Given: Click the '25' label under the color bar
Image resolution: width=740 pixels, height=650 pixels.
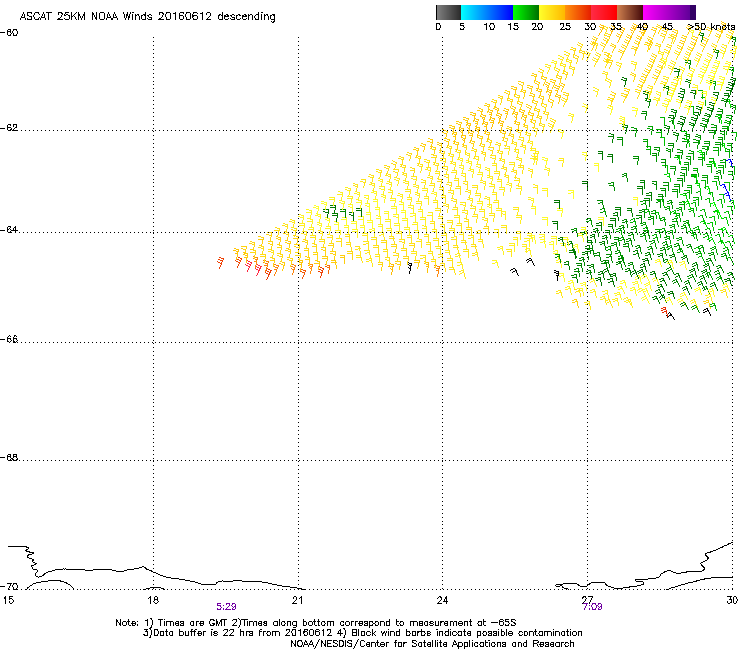Looking at the screenshot, I should click(565, 27).
